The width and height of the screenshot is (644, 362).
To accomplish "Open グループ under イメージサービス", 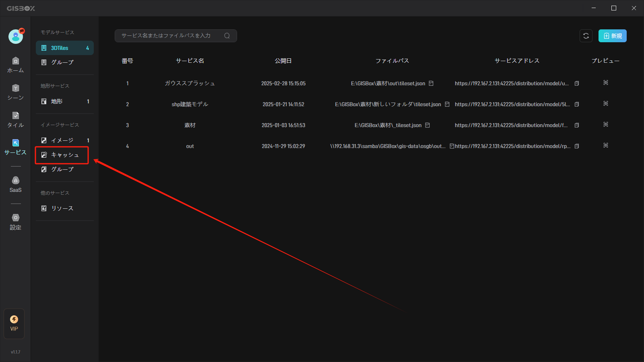I will pos(65,169).
